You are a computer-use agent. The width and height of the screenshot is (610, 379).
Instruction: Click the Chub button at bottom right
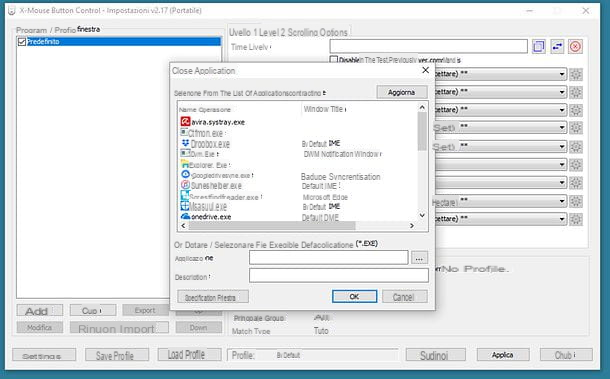coord(566,355)
